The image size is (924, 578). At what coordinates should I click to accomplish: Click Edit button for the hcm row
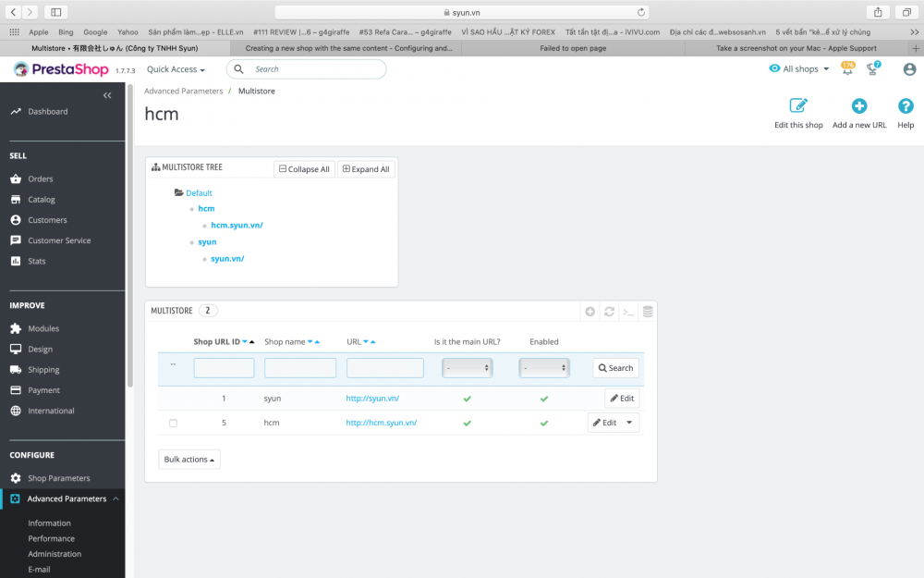tap(604, 423)
